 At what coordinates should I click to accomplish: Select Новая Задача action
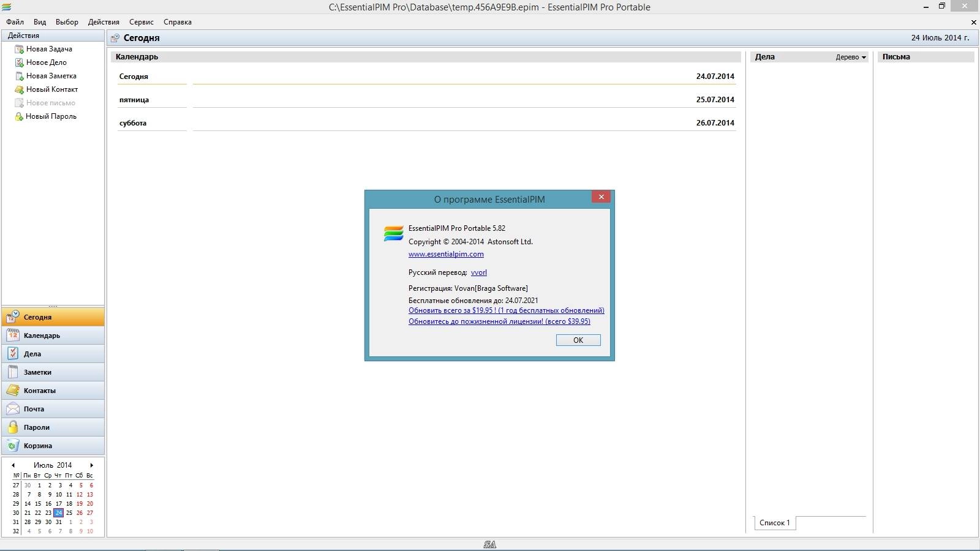(49, 49)
